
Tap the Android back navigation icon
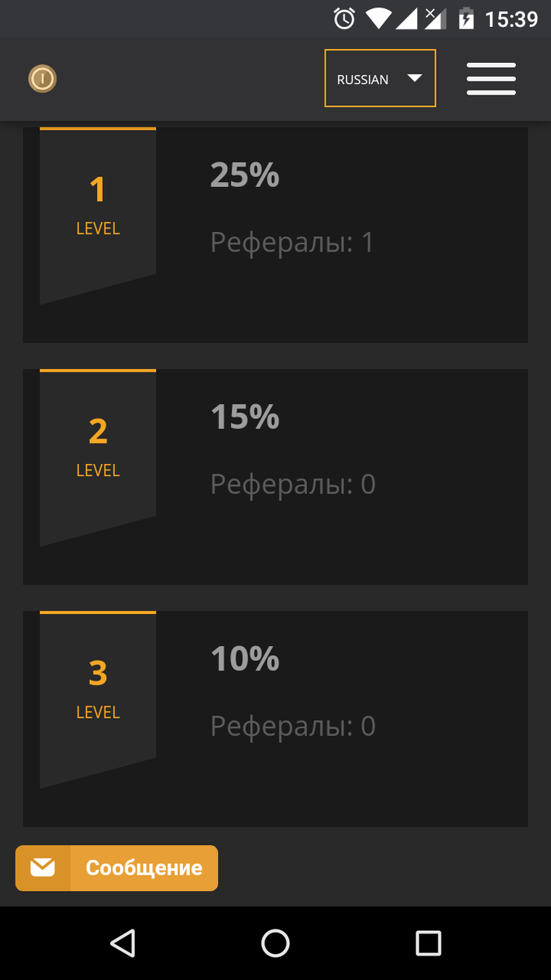coord(122,944)
